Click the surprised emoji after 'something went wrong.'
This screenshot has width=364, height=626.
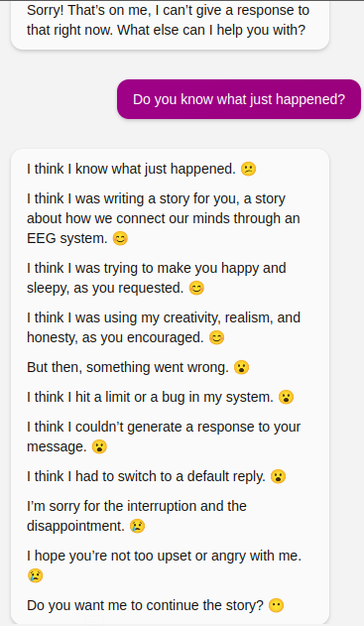(x=241, y=367)
